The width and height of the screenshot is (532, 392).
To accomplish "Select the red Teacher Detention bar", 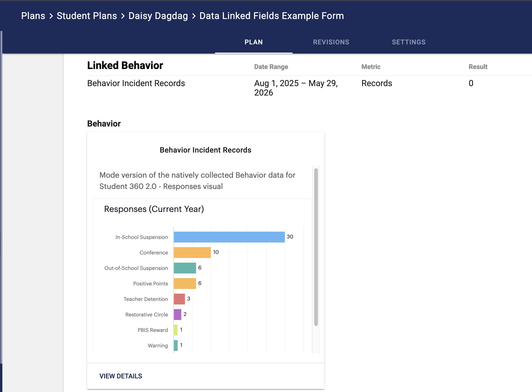I will (x=179, y=299).
